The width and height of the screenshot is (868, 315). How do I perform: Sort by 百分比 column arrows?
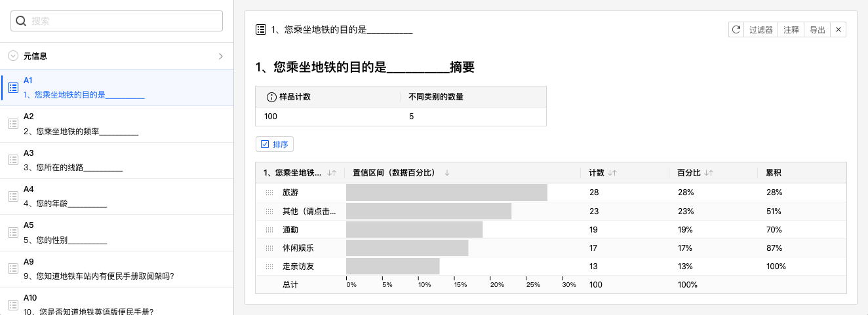point(709,173)
